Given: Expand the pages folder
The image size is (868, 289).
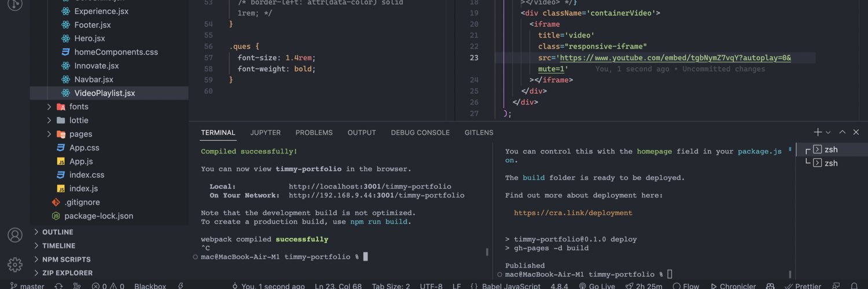Looking at the screenshot, I should [x=109, y=134].
